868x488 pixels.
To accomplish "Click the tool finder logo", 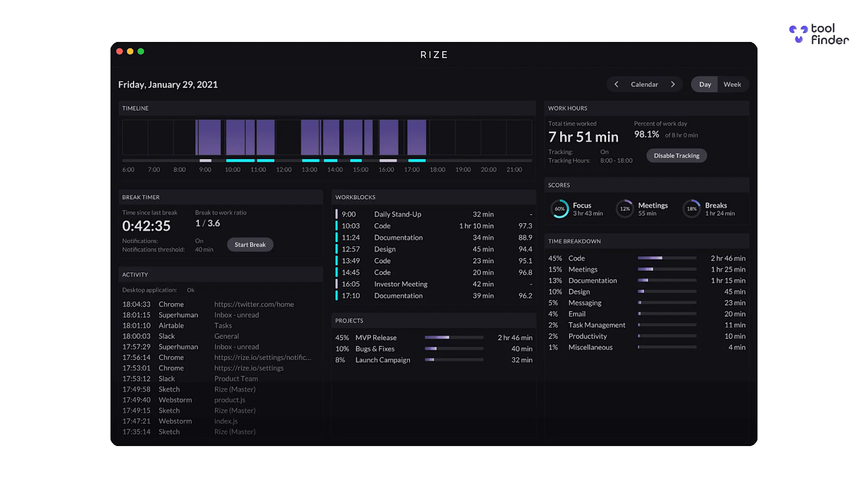I will [x=819, y=34].
